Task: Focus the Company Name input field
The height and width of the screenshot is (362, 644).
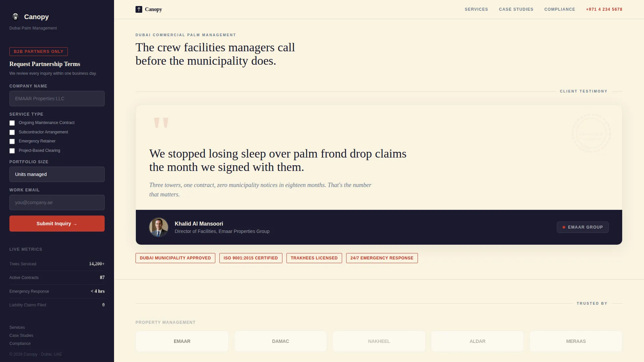Action: [57, 99]
